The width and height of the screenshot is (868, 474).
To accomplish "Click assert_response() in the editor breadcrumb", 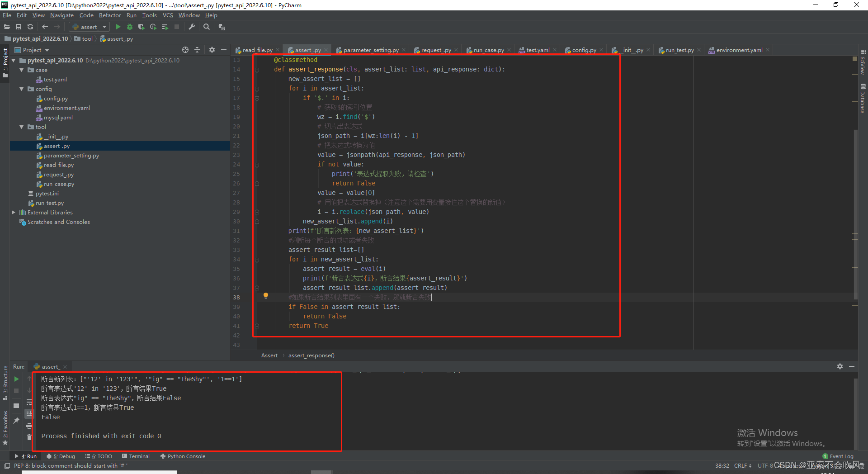I will click(x=311, y=355).
